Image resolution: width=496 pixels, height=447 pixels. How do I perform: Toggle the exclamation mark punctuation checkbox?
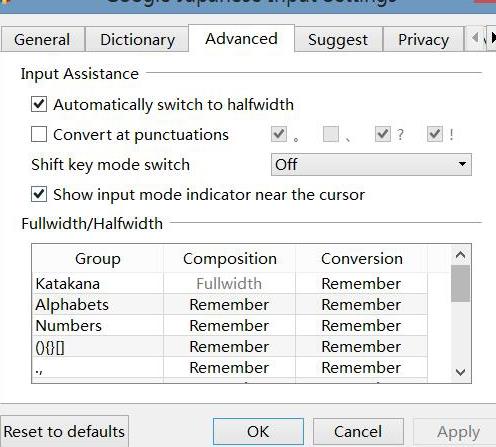pos(435,134)
